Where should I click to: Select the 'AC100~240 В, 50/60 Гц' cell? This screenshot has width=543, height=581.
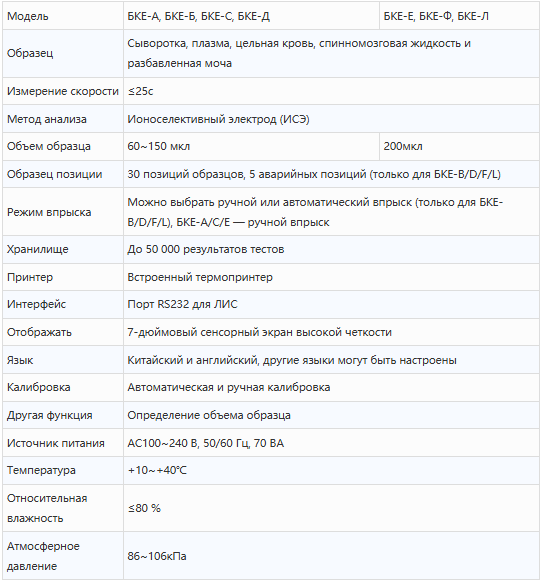(331, 443)
